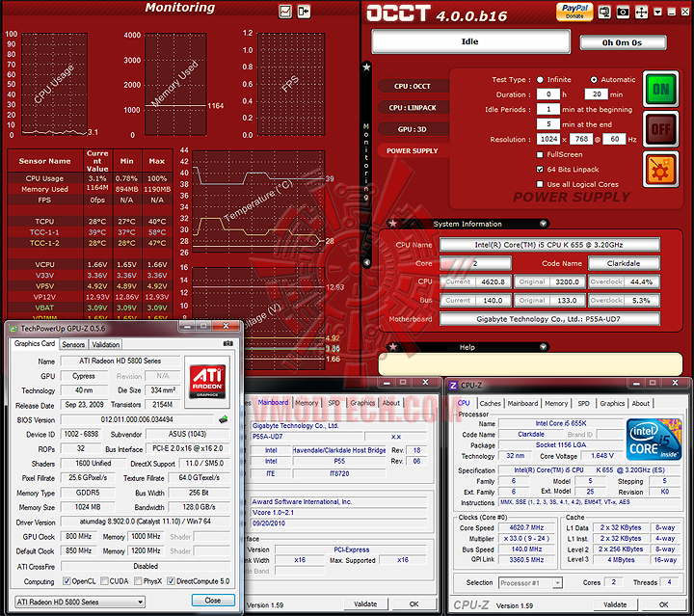Select POWER SUPPLY test tab

[413, 151]
